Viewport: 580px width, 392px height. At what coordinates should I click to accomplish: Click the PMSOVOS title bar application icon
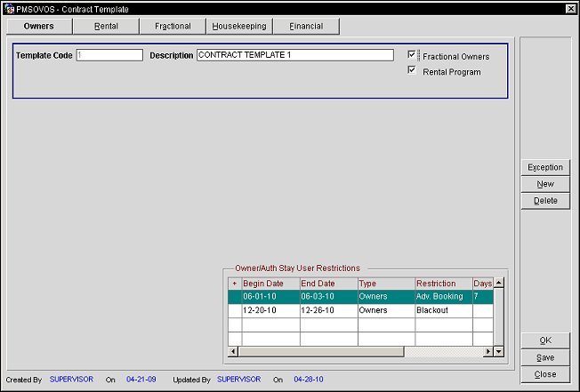(9, 8)
